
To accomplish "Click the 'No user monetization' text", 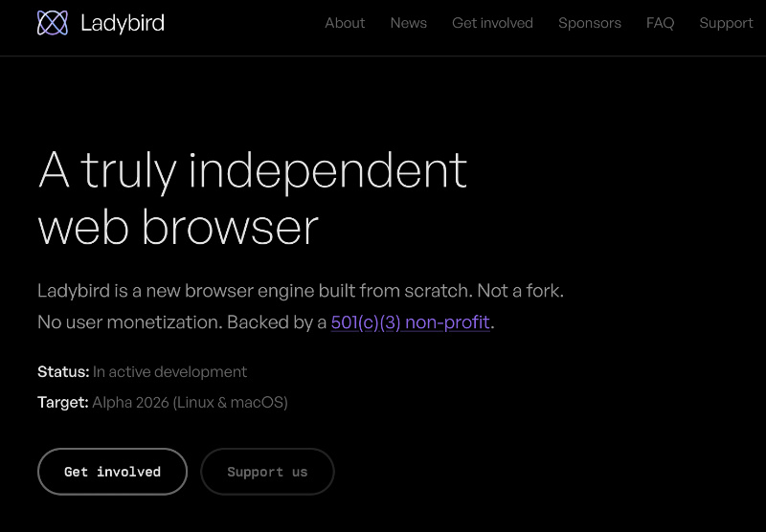I will pyautogui.click(x=130, y=322).
